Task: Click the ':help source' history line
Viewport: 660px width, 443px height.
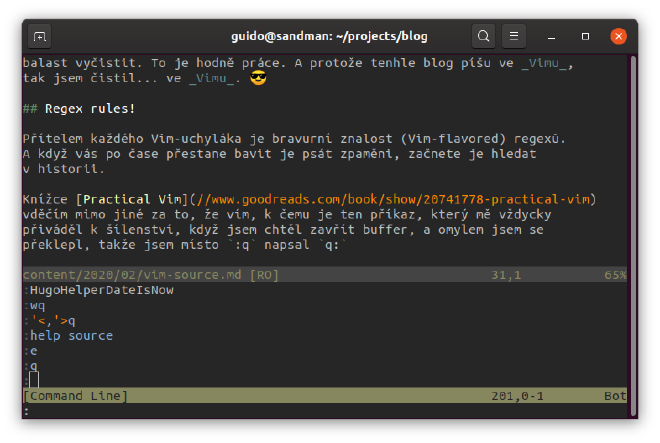Action: click(x=68, y=335)
